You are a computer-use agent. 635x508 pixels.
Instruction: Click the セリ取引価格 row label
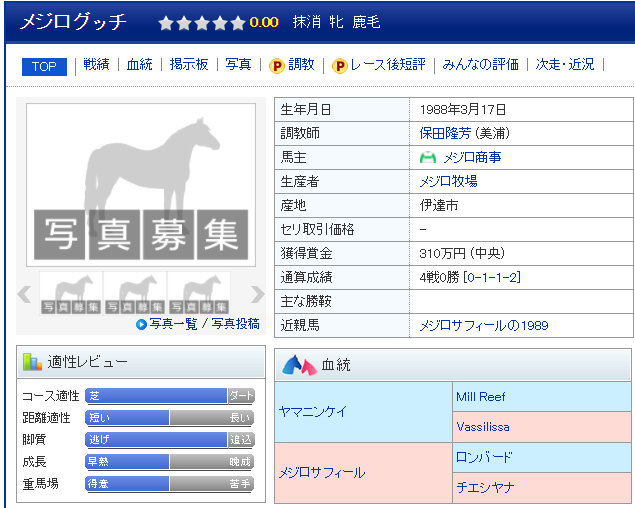tap(318, 230)
